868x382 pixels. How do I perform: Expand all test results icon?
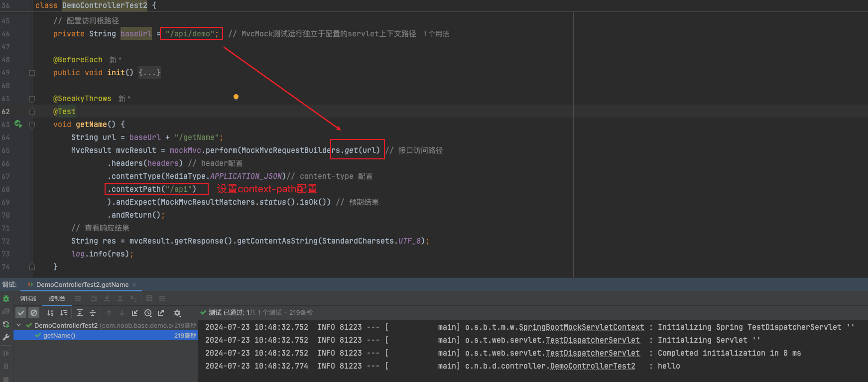[80, 313]
